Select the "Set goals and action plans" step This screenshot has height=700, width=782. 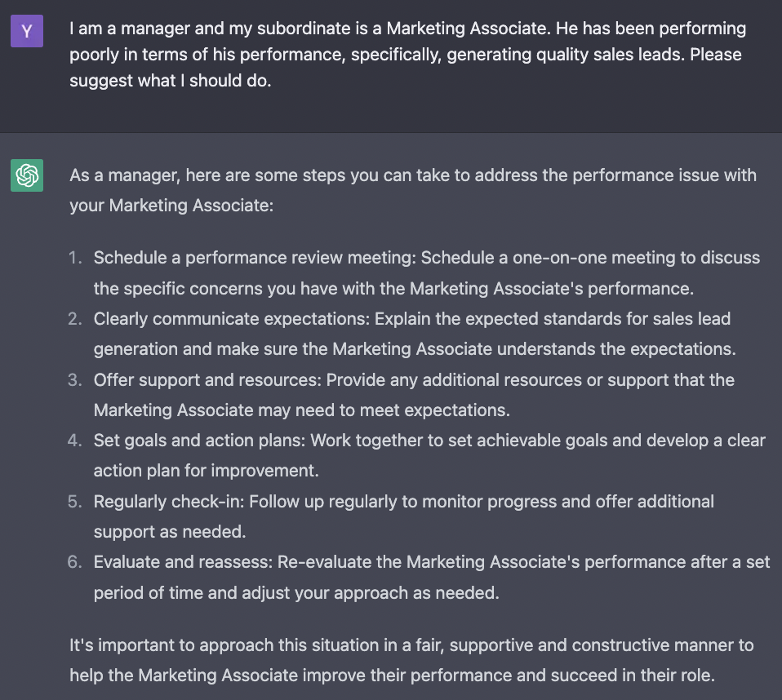tap(198, 441)
